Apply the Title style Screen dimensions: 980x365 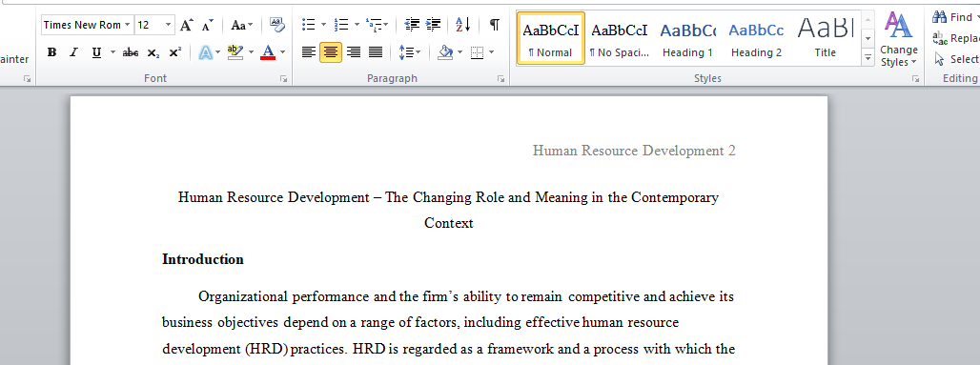[825, 38]
